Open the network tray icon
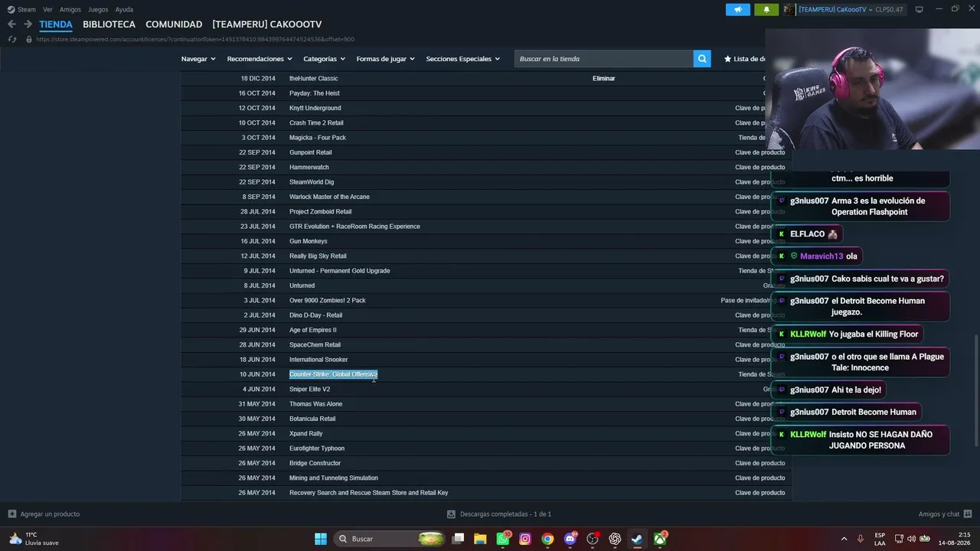This screenshot has height=551, width=980. tap(899, 539)
